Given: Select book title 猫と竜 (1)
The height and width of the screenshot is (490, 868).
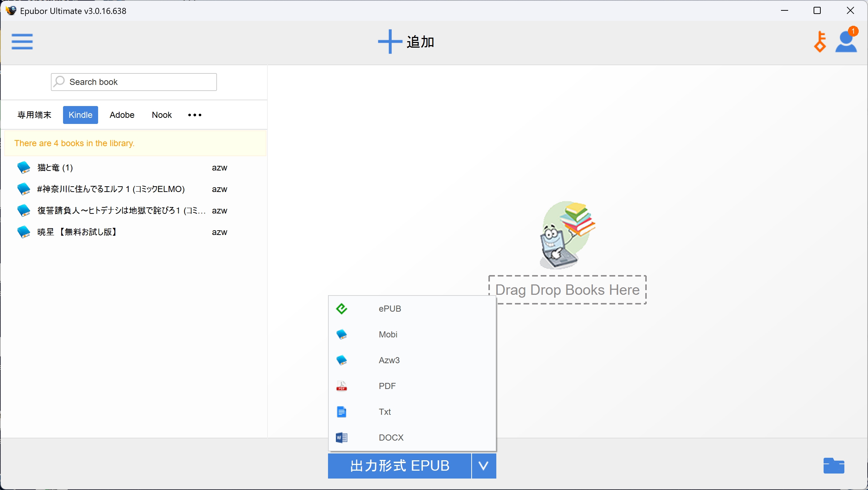Looking at the screenshot, I should (55, 168).
